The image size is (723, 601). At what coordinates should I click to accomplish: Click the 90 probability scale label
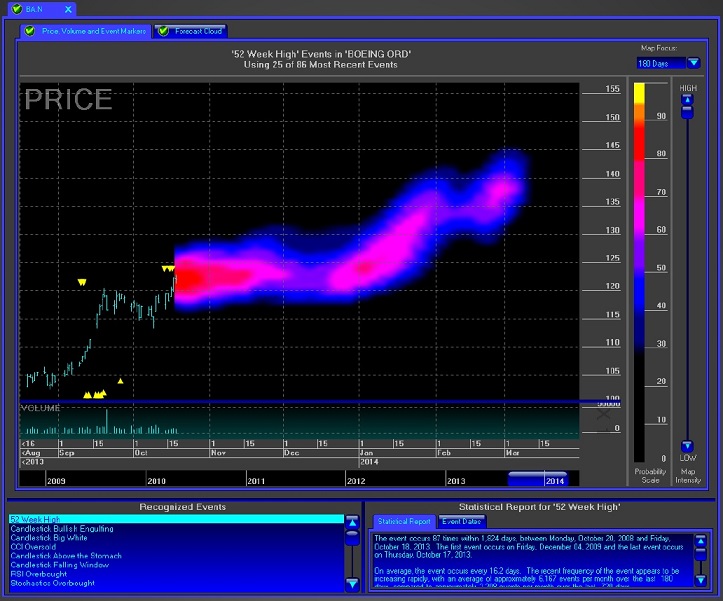(x=661, y=116)
